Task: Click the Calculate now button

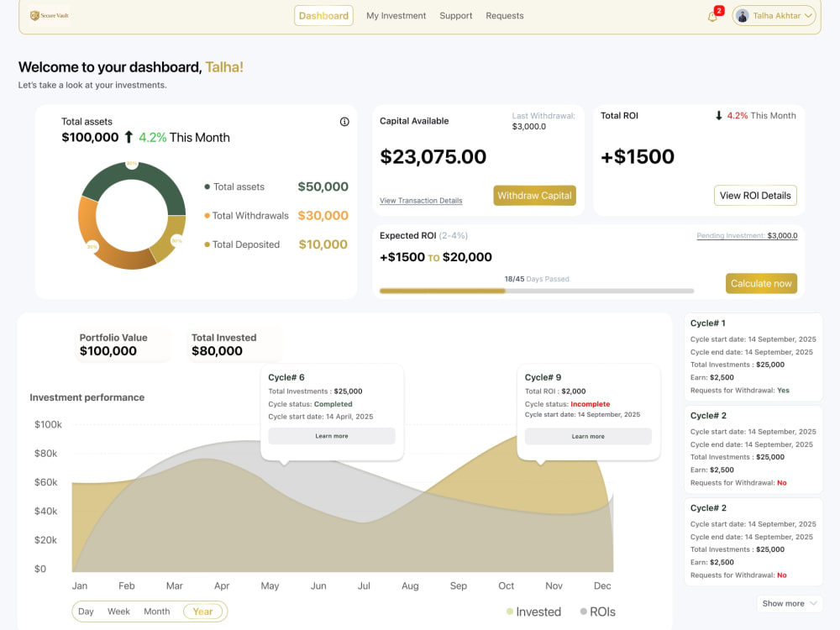Action: point(761,283)
